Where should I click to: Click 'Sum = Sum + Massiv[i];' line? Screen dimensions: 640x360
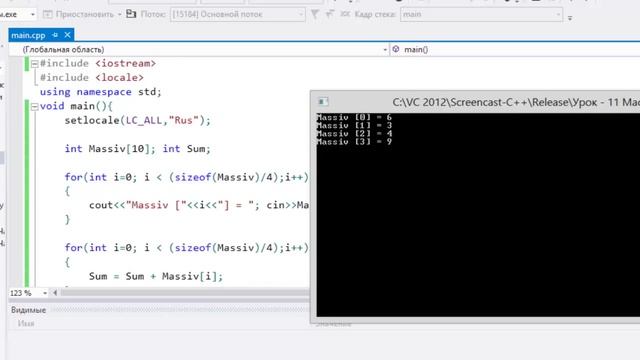(x=156, y=276)
